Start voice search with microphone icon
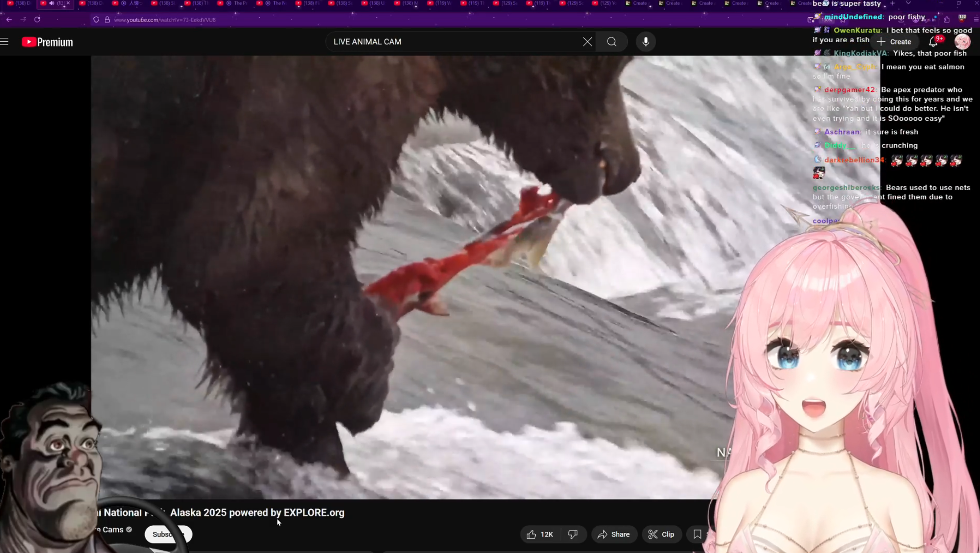Screen dimensions: 980x553 pyautogui.click(x=646, y=42)
